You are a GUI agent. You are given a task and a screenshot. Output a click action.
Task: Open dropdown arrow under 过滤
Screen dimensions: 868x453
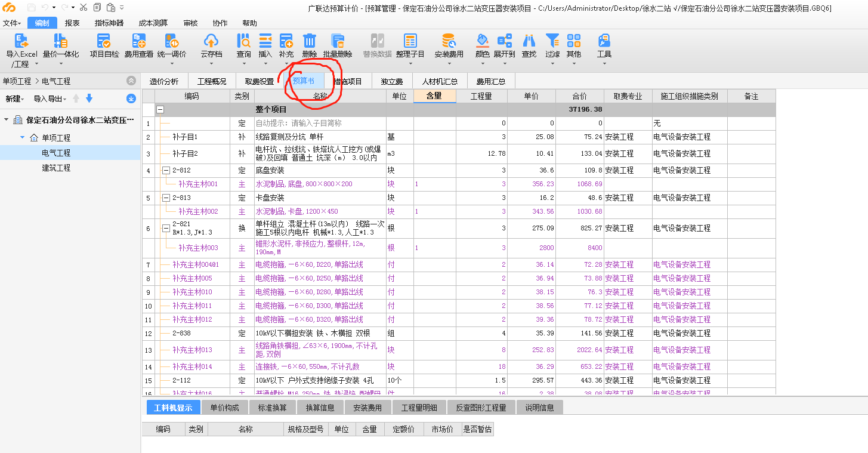(x=552, y=64)
